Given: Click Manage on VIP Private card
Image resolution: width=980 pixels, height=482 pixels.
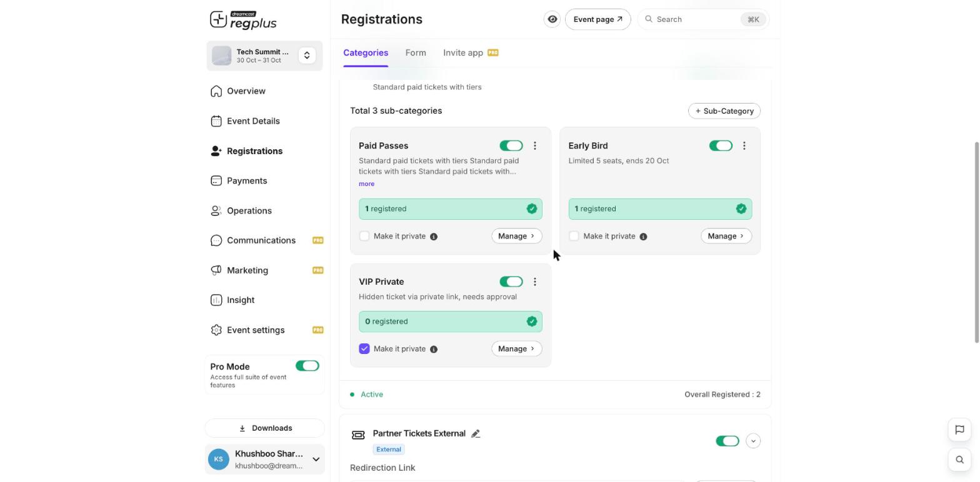Looking at the screenshot, I should 517,349.
